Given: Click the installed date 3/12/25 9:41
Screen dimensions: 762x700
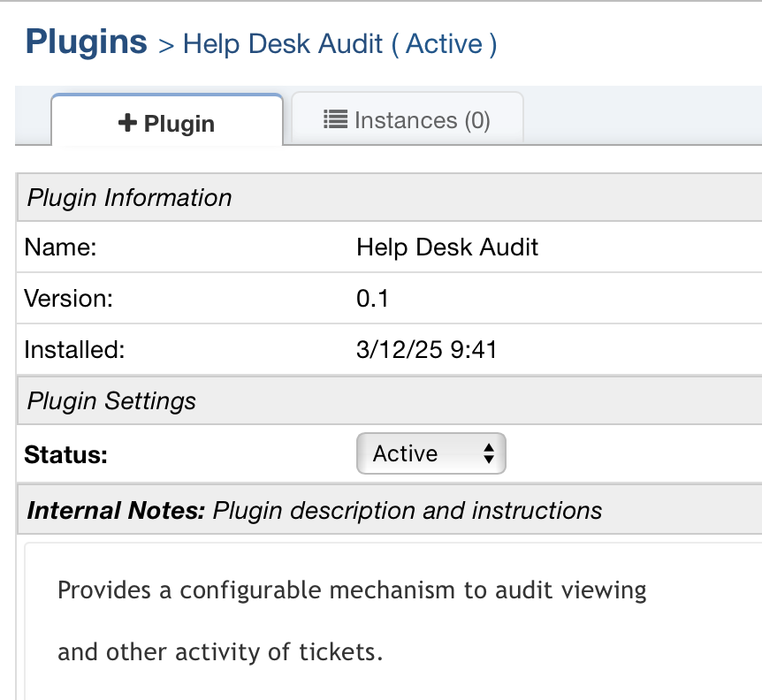Looking at the screenshot, I should (x=426, y=349).
